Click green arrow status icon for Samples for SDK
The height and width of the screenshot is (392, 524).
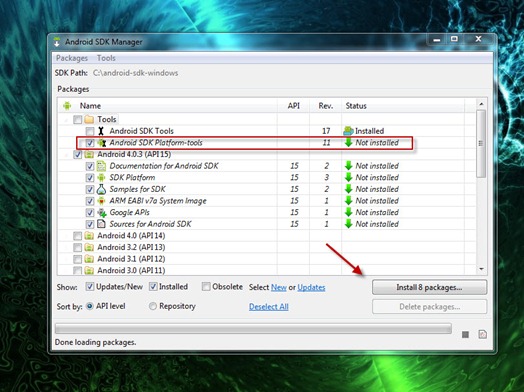[x=349, y=189]
